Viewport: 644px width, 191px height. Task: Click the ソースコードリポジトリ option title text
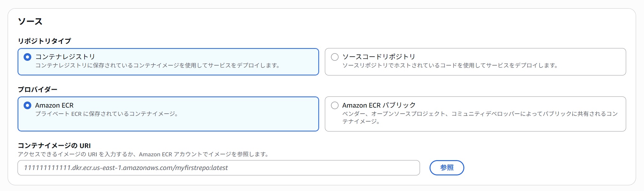coord(378,57)
